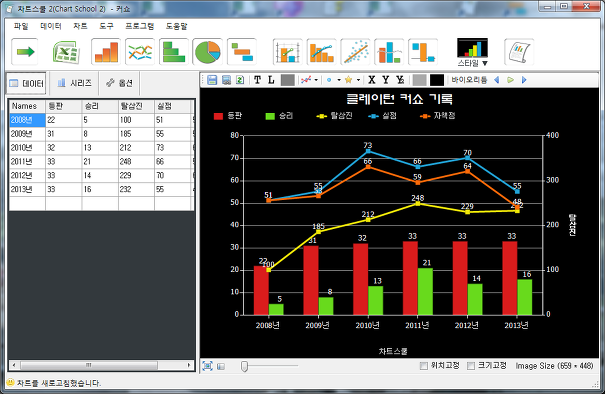605x394 pixels.
Task: Select the bar and line combo icon
Action: pyautogui.click(x=322, y=52)
